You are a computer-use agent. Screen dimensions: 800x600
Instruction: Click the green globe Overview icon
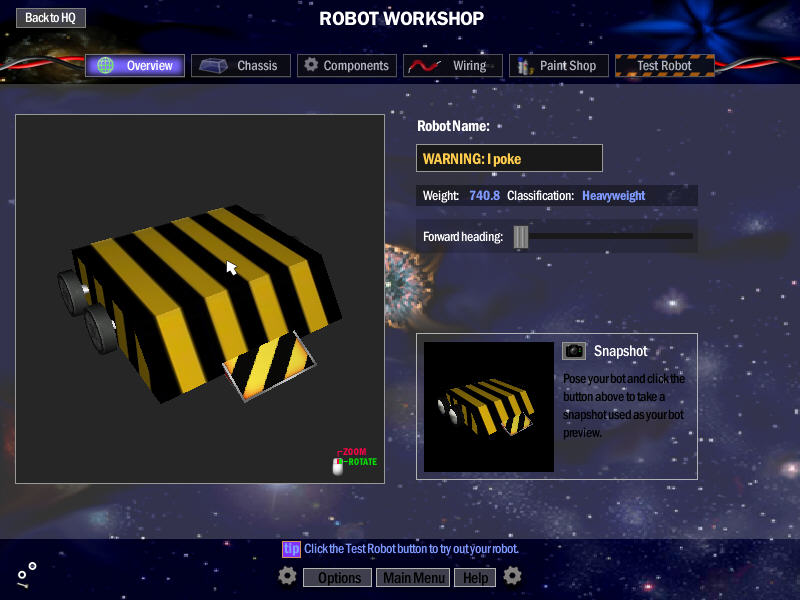[106, 65]
